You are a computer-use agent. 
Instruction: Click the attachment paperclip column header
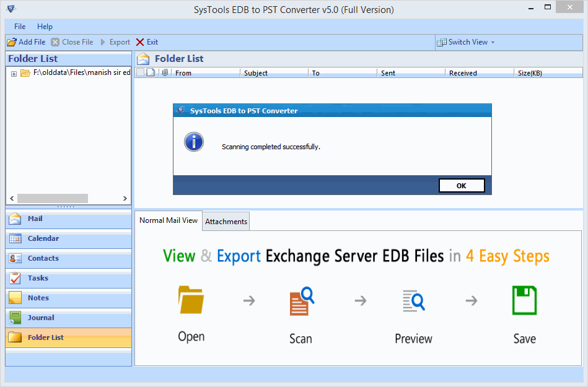pos(165,72)
